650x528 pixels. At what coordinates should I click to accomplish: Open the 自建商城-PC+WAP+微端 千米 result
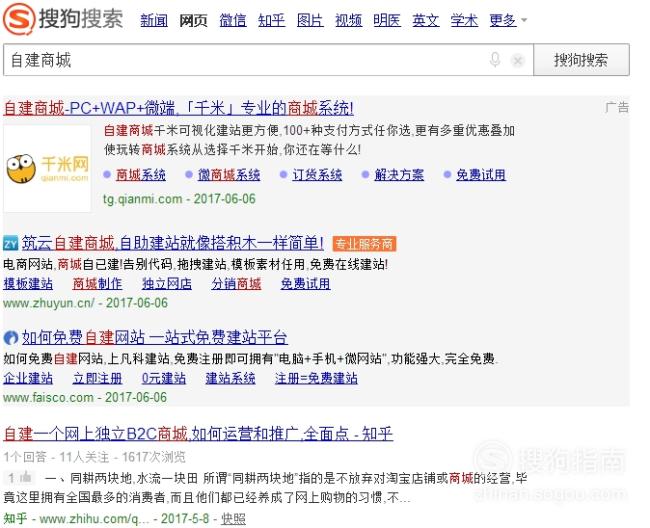point(178,108)
